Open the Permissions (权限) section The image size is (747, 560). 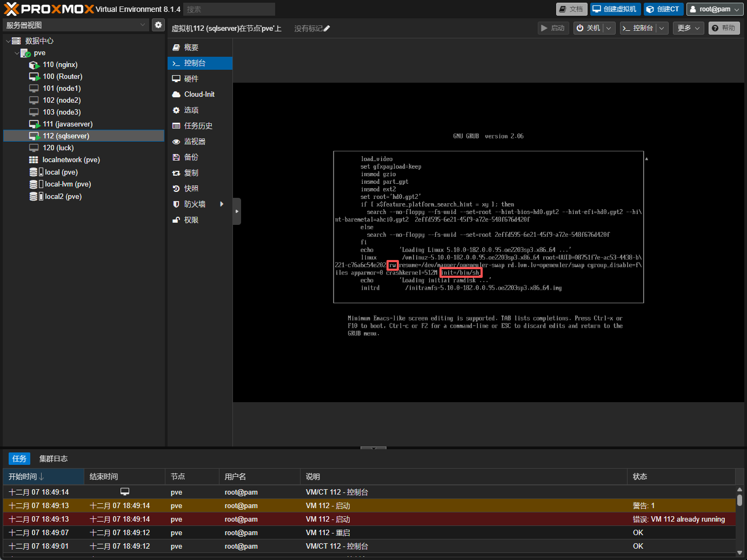point(200,220)
